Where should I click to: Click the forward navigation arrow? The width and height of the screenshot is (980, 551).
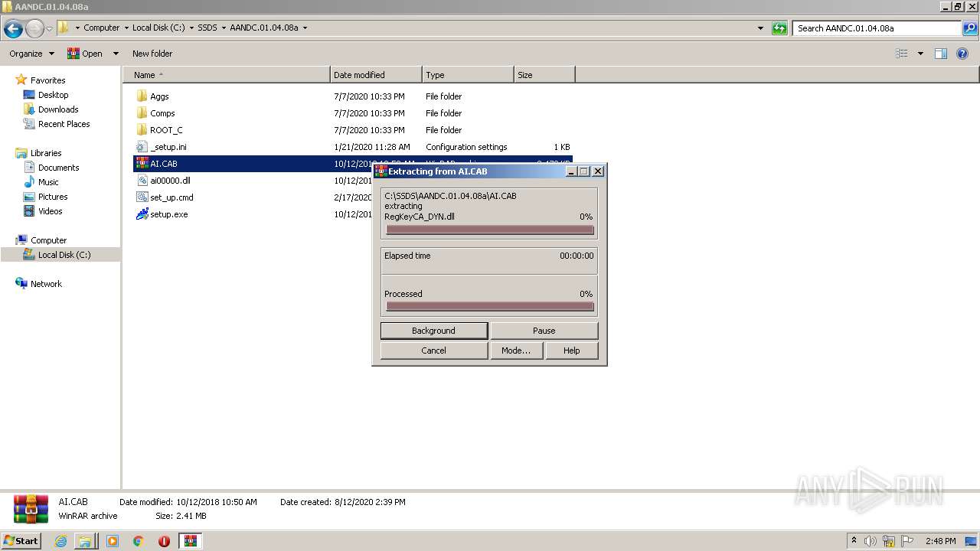click(34, 29)
